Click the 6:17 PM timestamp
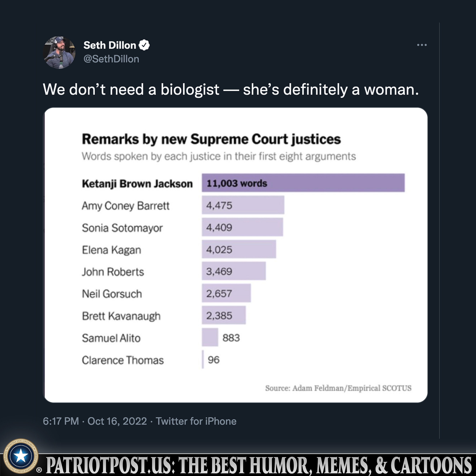The height and width of the screenshot is (476, 476). pos(61,421)
